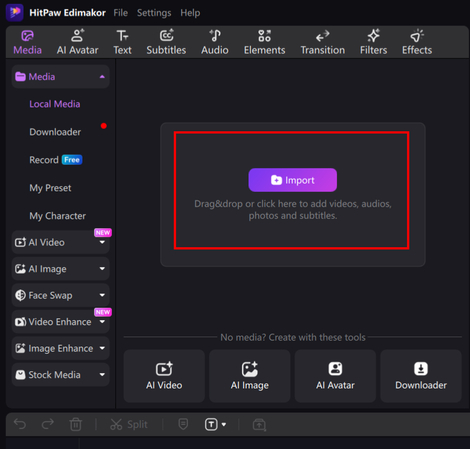Expand the AI Video sidebar dropdown arrow
470x449 pixels.
tap(102, 242)
